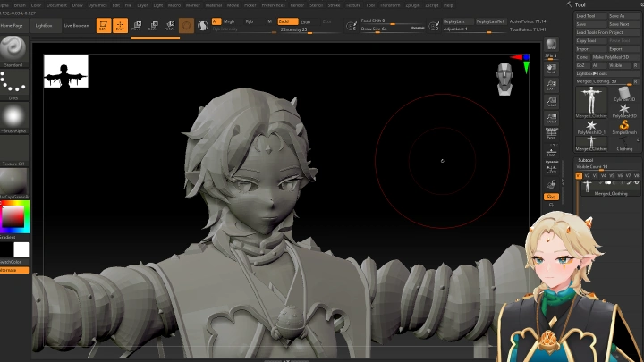Toggle the Mrgb mode
Viewport: 644px width, 362px height.
[229, 21]
